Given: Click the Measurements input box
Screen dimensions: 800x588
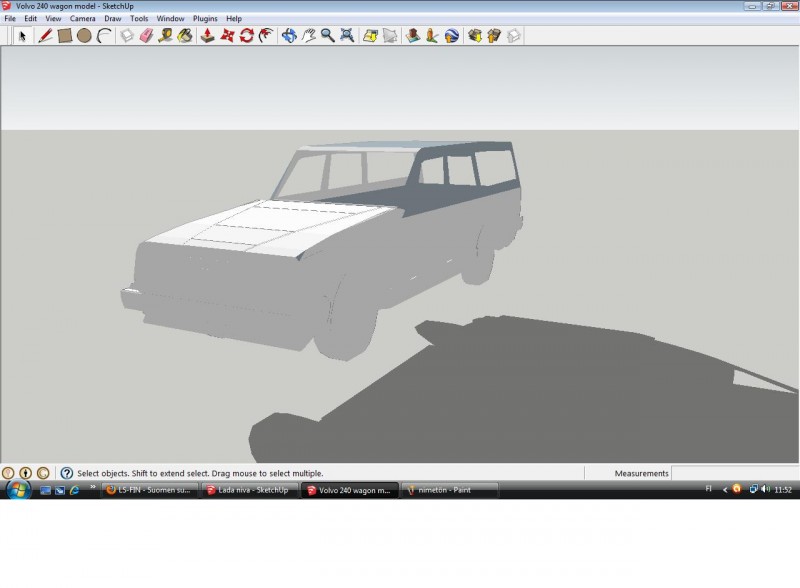Looking at the screenshot, I should pyautogui.click(x=735, y=473).
